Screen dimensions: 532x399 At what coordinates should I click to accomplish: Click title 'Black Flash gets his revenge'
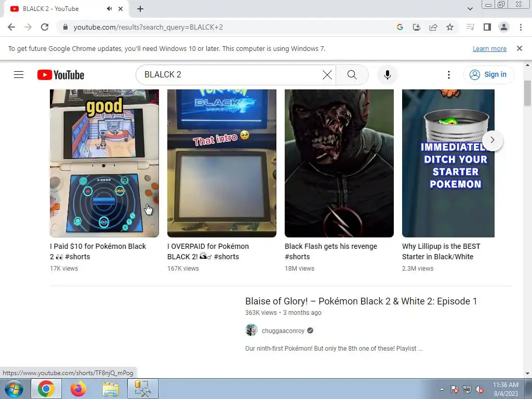[x=331, y=251]
